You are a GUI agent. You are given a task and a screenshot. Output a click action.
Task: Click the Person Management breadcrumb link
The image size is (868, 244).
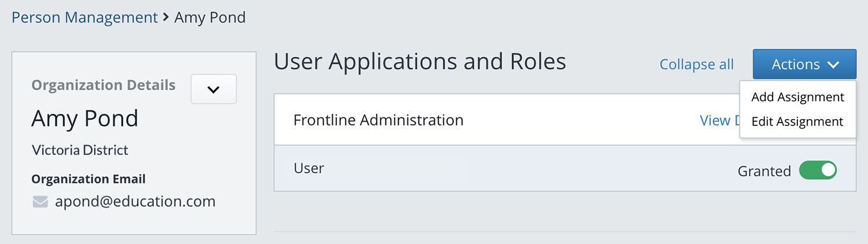pyautogui.click(x=84, y=17)
